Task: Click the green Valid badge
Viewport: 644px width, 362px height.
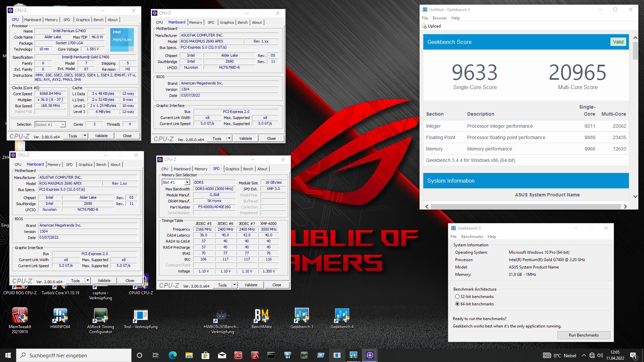Action: (x=618, y=42)
